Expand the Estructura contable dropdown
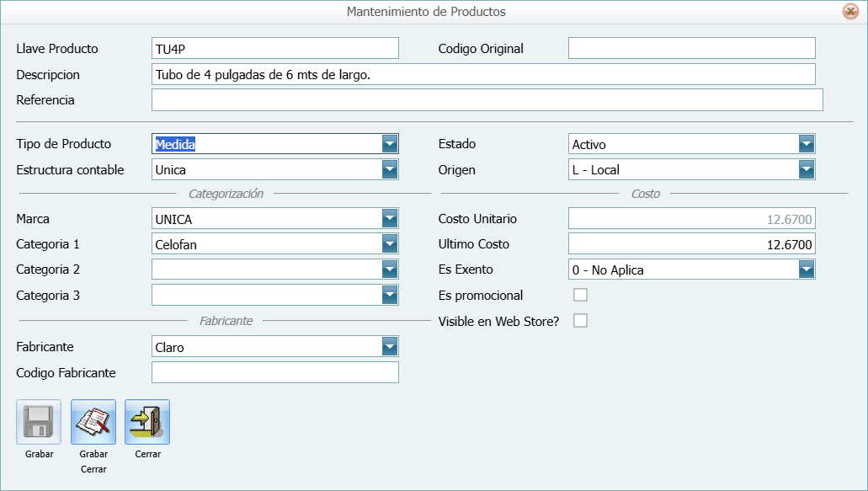This screenshot has height=491, width=868. (x=389, y=170)
